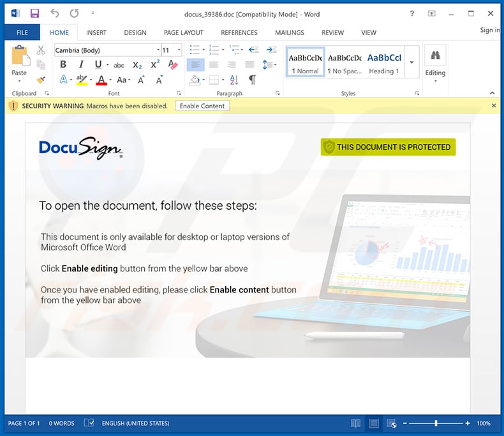The height and width of the screenshot is (436, 504).
Task: Open the Clipboard pane launcher
Action: 47,94
